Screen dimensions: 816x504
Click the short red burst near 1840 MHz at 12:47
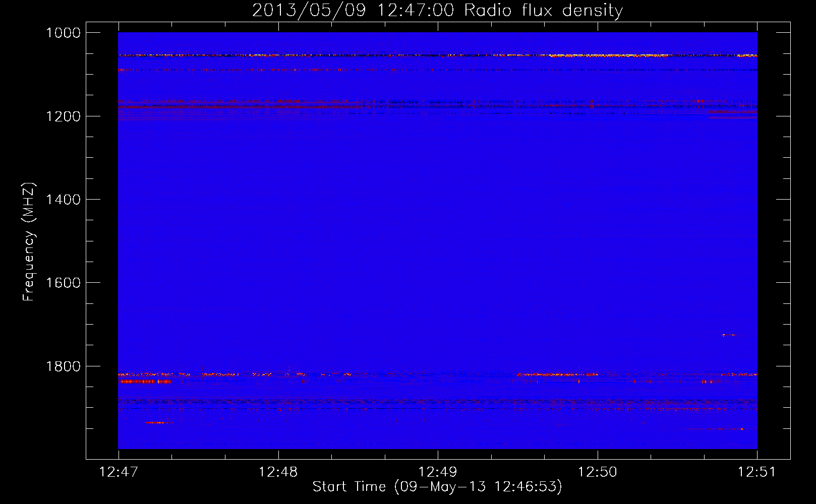click(145, 382)
